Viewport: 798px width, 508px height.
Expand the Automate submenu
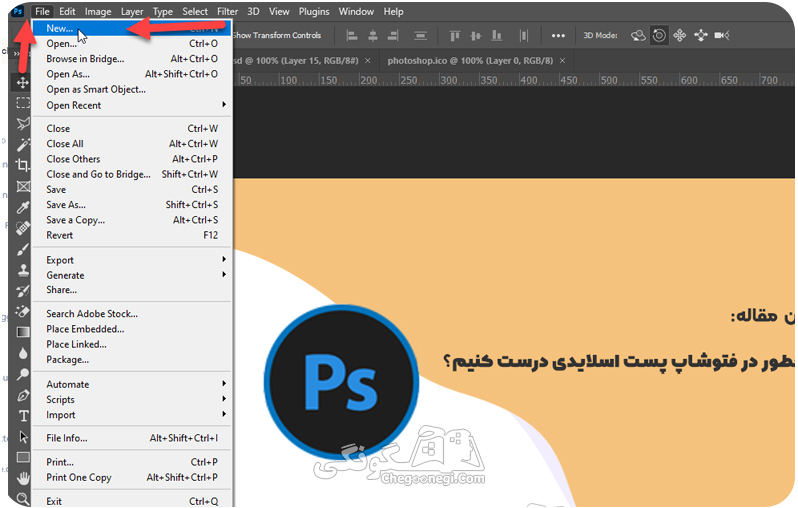[x=132, y=384]
